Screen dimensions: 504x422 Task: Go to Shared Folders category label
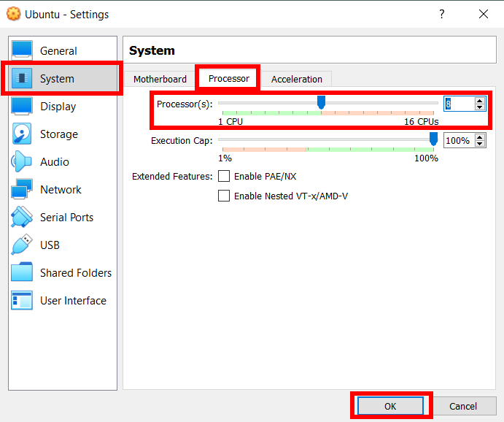pyautogui.click(x=76, y=273)
